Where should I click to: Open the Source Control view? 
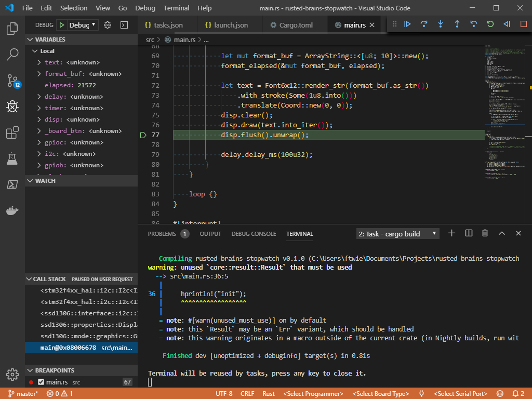(x=12, y=81)
